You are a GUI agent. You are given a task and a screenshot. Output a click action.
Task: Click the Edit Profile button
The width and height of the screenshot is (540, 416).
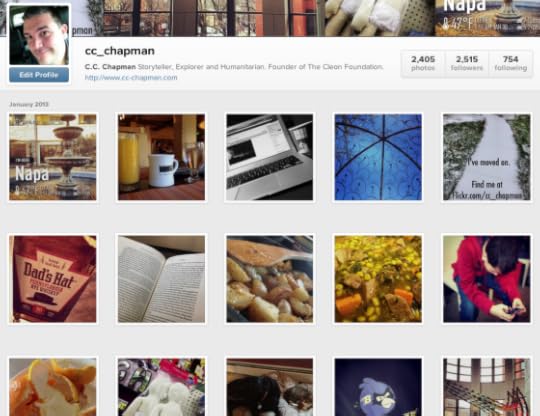pyautogui.click(x=39, y=75)
